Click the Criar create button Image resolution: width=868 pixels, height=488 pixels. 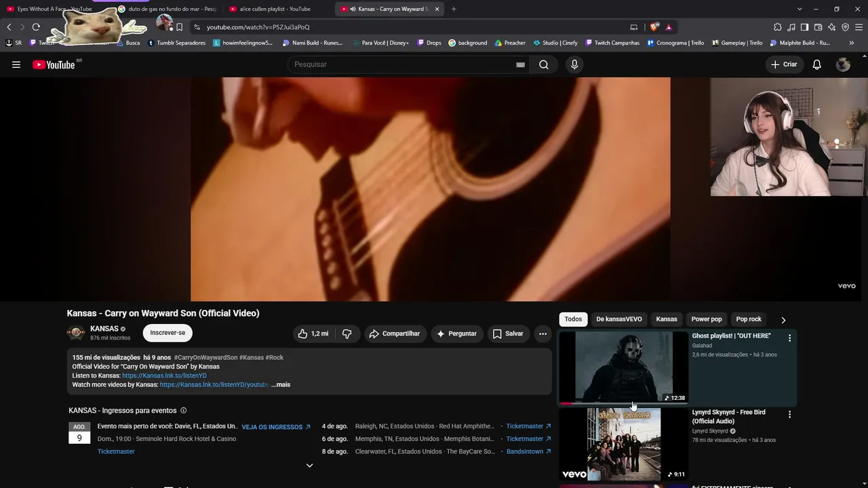click(784, 64)
